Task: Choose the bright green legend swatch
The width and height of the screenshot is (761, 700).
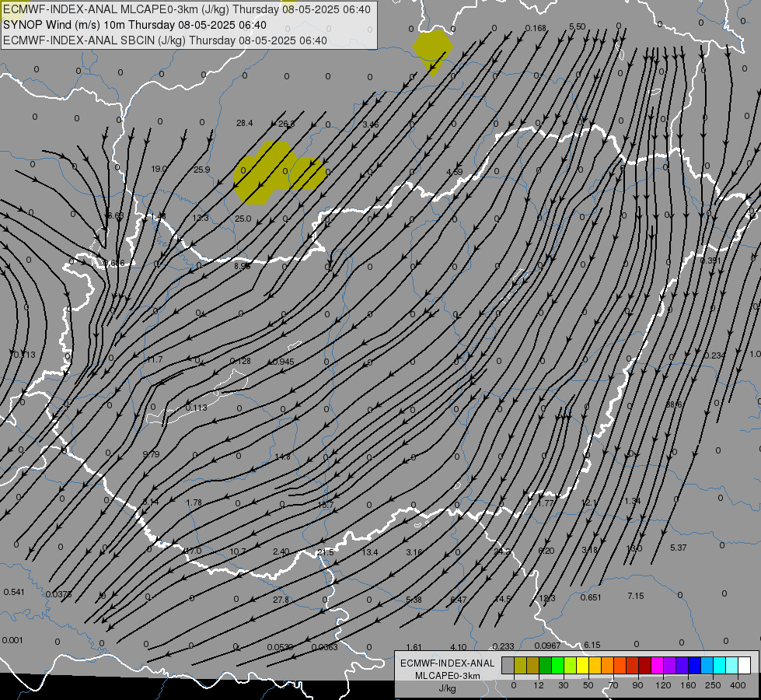Action: [557, 666]
